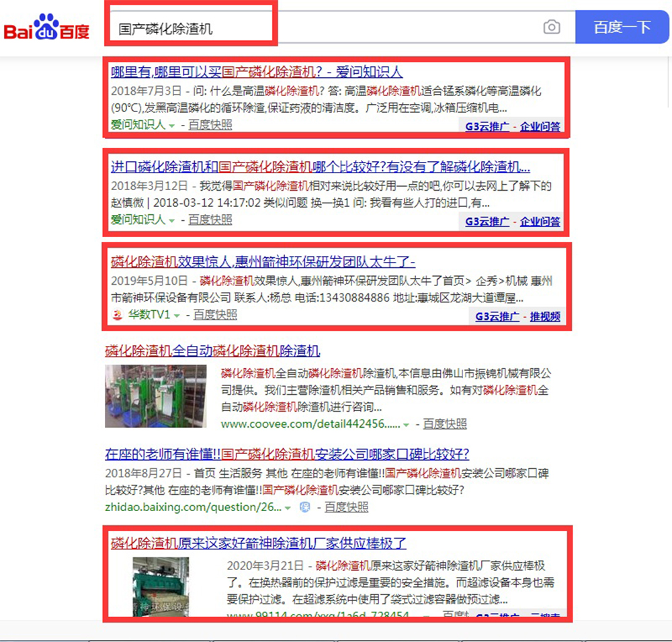Open 百度快照 beside the zhidao.baixing.com URL
Image resolution: width=672 pixels, height=642 pixels.
point(346,507)
